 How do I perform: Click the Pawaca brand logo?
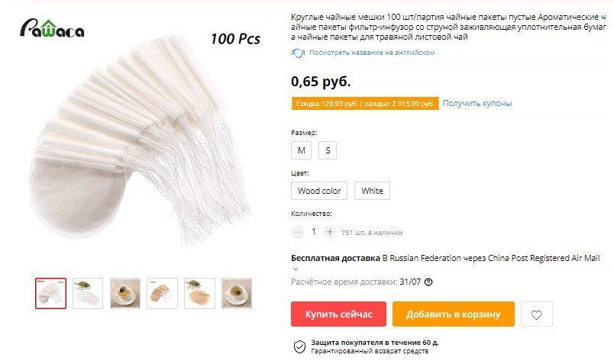52,28
